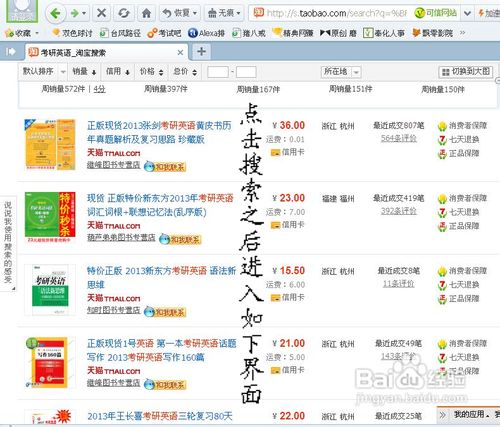Visit 葫芦弟弟图书专营店 shop link
This screenshot has width=500, height=427.
121,237
